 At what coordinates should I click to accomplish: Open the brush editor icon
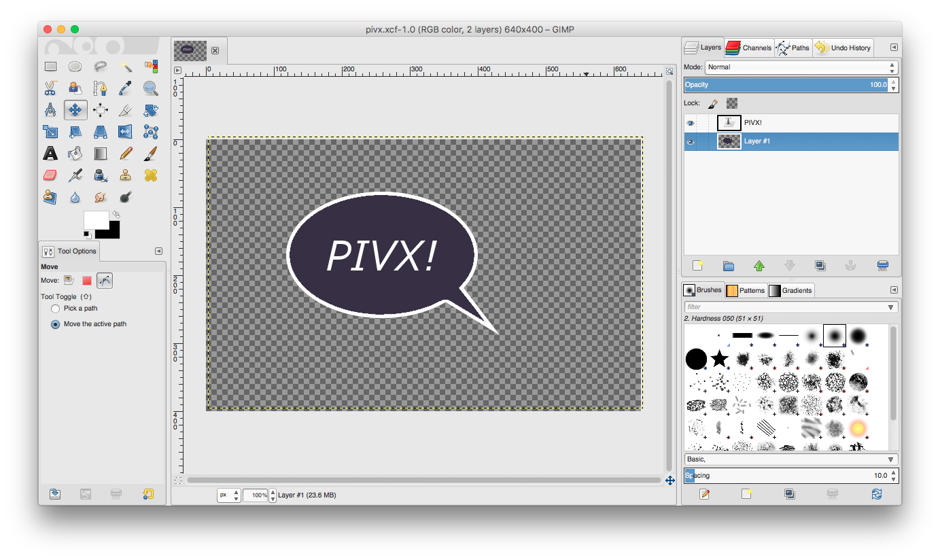point(704,494)
